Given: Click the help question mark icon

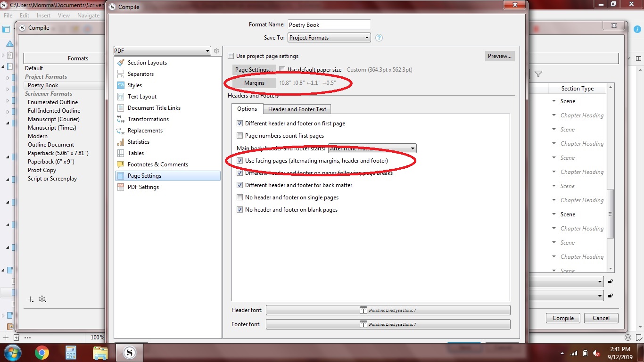Looking at the screenshot, I should click(379, 38).
